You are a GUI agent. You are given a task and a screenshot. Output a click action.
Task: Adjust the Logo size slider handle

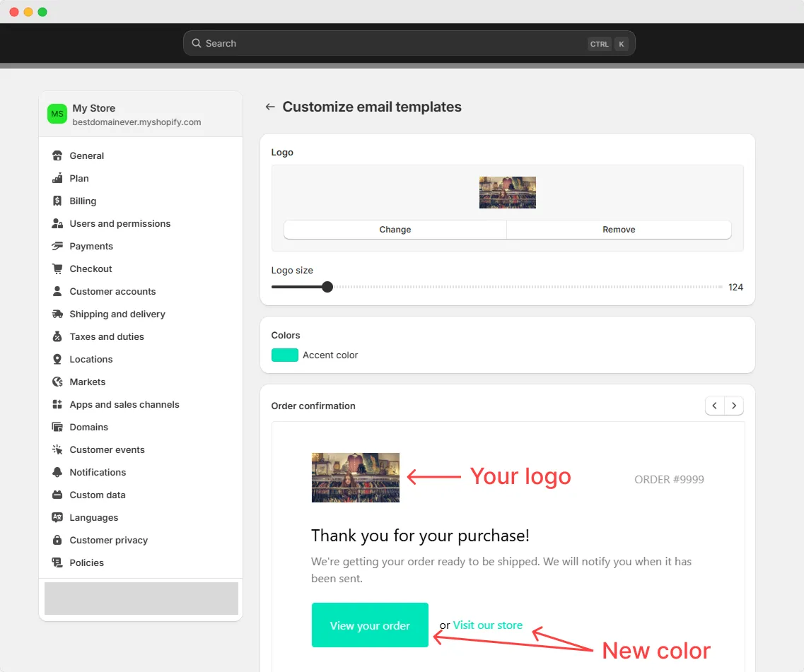coord(327,287)
